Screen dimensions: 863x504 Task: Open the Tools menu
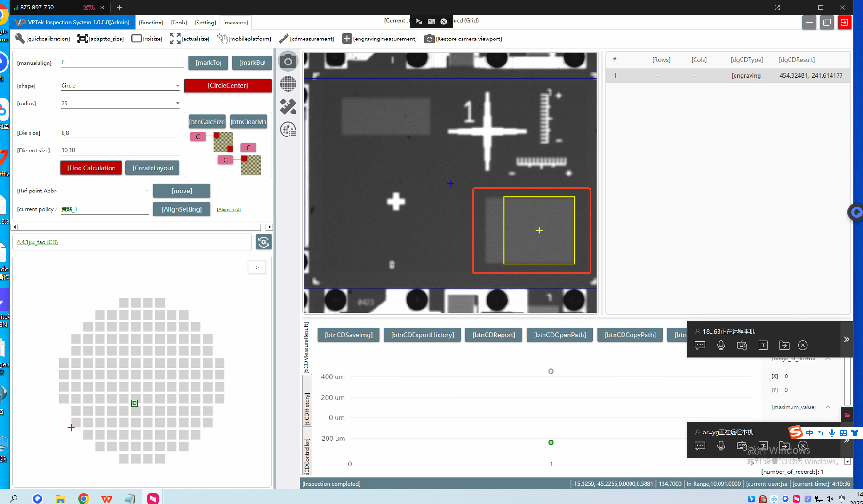coord(179,22)
